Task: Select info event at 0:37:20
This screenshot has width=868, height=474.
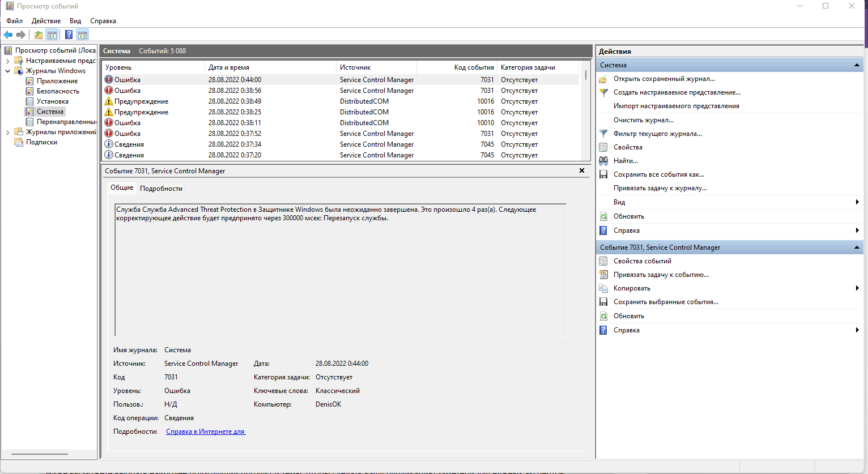Action: coord(341,155)
